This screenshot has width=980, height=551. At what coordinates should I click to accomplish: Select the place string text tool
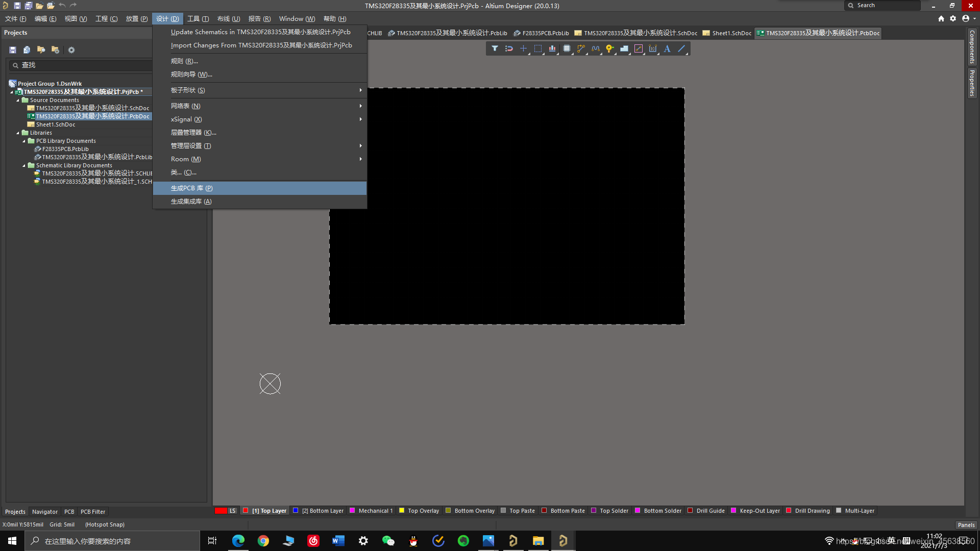pyautogui.click(x=667, y=48)
